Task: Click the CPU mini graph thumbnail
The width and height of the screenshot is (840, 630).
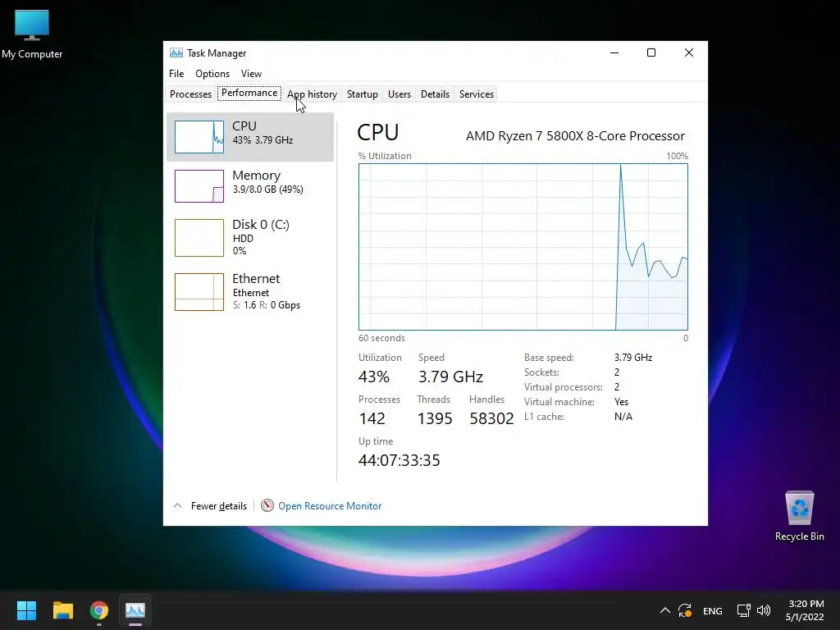Action: pyautogui.click(x=199, y=137)
